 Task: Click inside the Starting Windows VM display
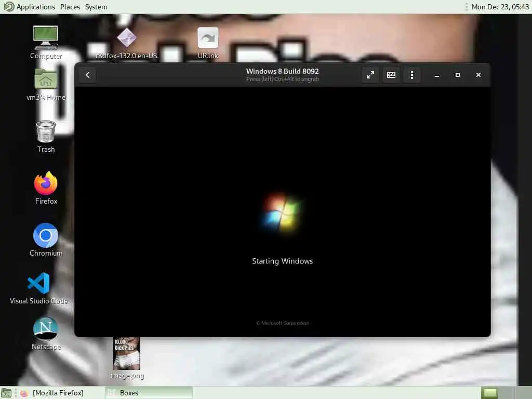pyautogui.click(x=282, y=212)
